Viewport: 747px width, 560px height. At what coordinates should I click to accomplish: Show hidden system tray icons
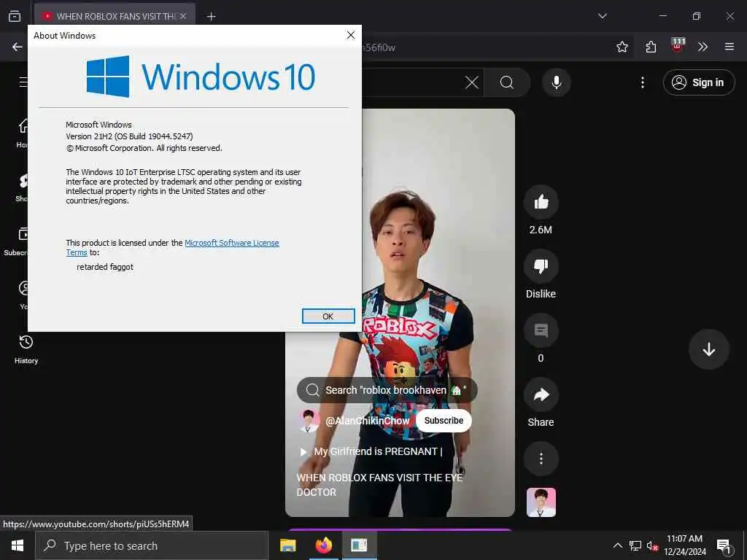tap(617, 545)
